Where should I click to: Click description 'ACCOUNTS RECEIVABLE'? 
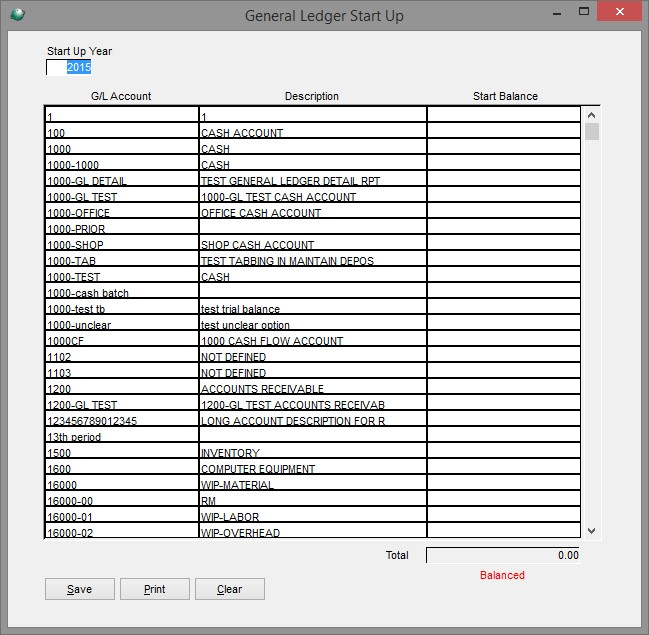point(313,387)
